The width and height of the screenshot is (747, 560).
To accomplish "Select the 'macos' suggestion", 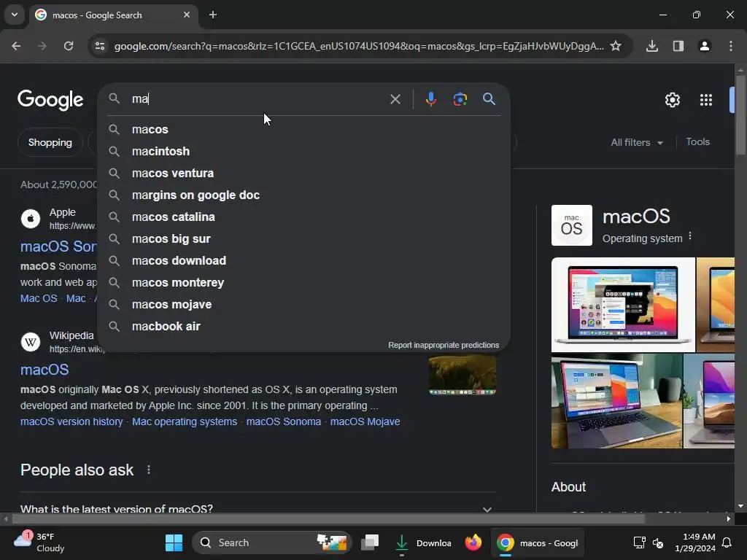I will pyautogui.click(x=303, y=130).
